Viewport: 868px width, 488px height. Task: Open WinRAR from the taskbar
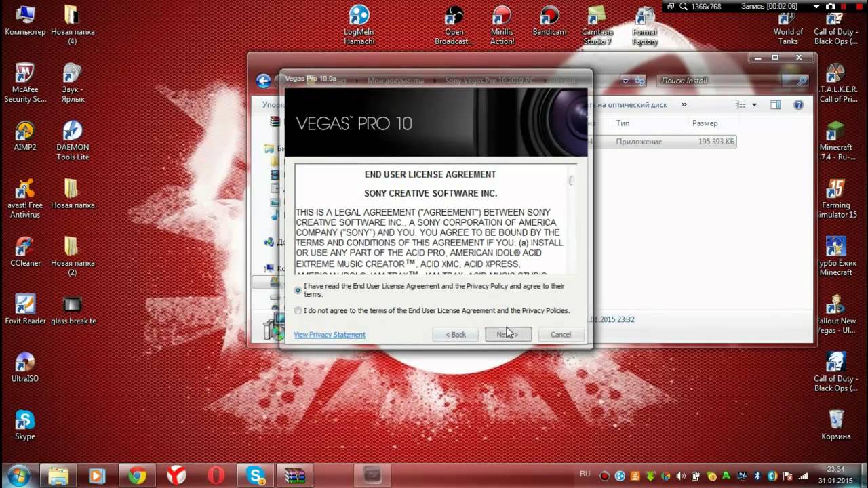tap(296, 476)
